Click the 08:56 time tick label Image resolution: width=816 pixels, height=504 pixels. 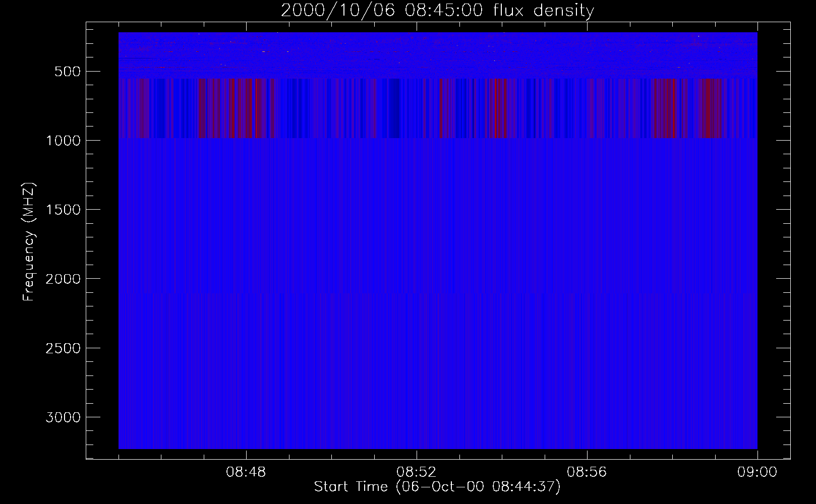pyautogui.click(x=587, y=472)
